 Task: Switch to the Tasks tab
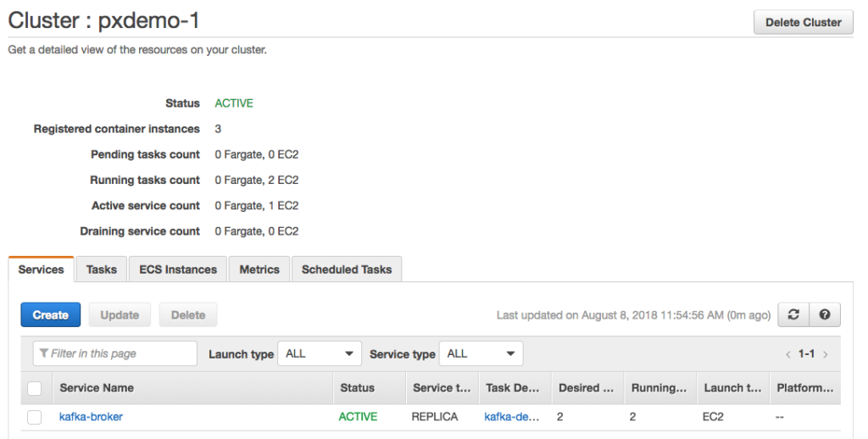click(102, 270)
